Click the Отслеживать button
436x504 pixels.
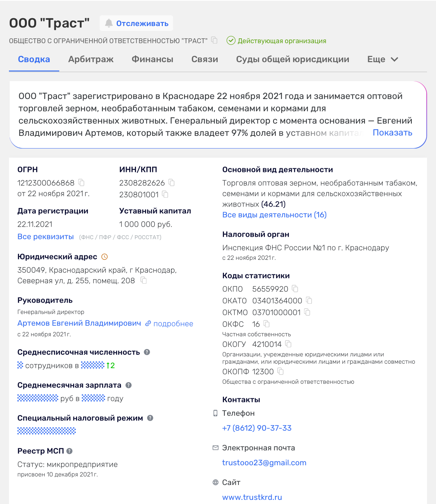[136, 23]
